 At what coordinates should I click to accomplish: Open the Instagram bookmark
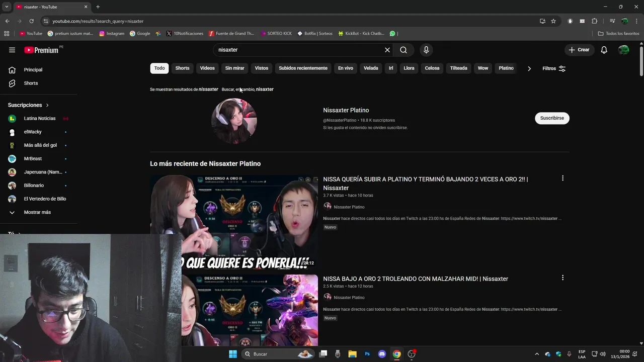112,34
